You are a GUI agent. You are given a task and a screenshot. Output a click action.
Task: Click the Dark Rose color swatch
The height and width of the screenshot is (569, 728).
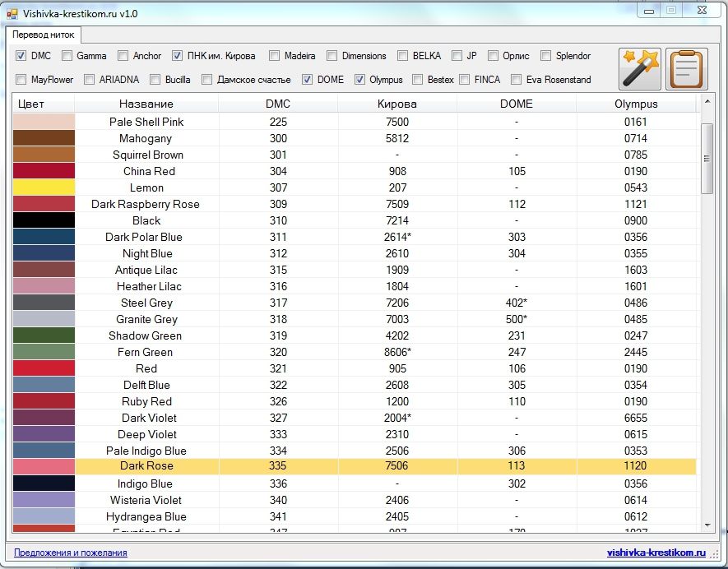(x=44, y=466)
